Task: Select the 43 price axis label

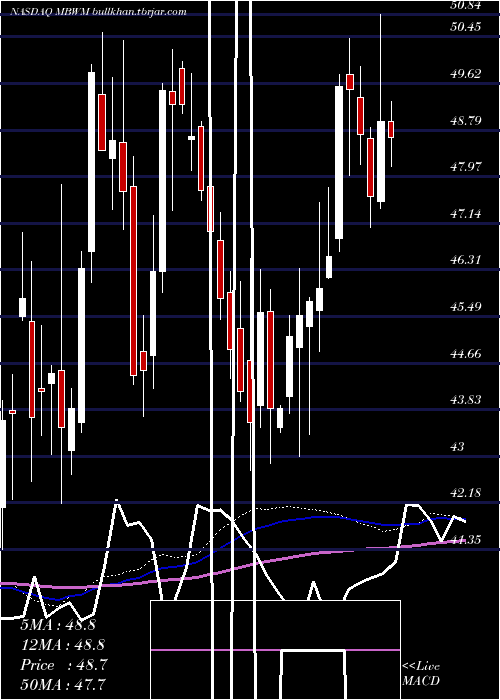Action: (x=458, y=446)
